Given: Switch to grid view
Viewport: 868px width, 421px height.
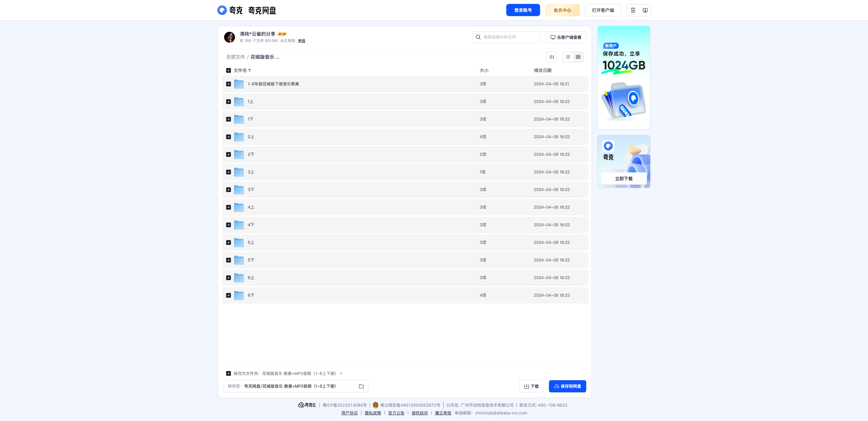Looking at the screenshot, I should tap(578, 57).
